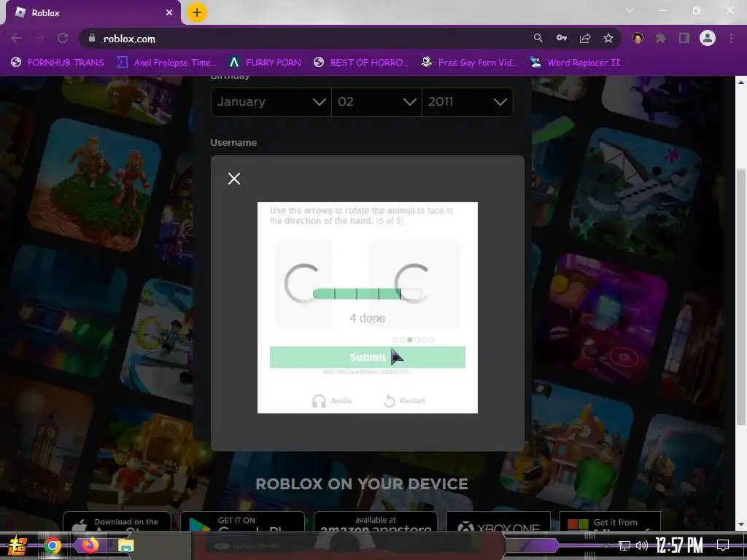The image size is (747, 560).
Task: Click the page scrollbar down arrow
Action: point(741,525)
